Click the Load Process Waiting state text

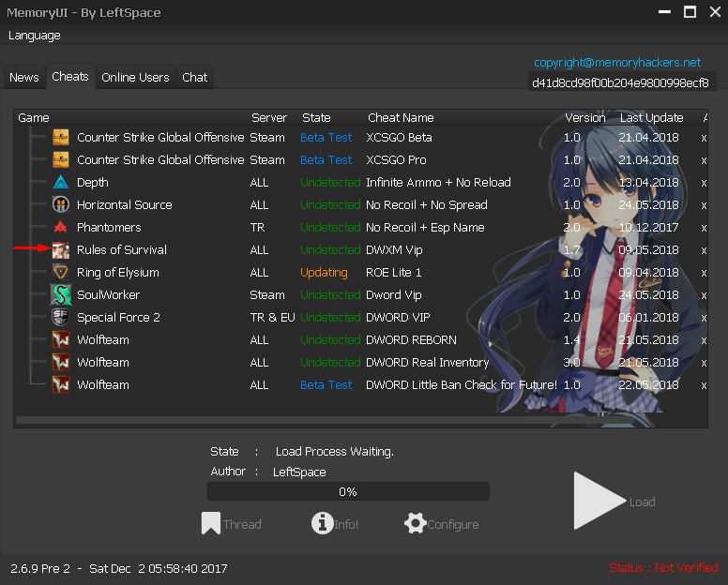tap(334, 452)
